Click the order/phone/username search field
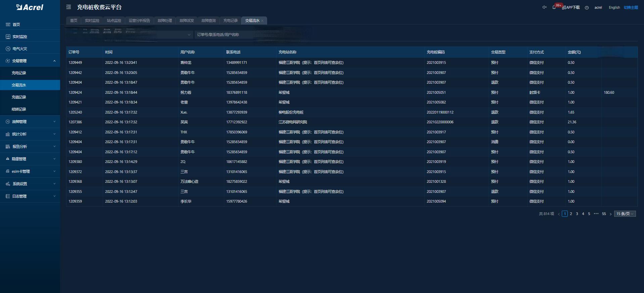Image resolution: width=644 pixels, height=293 pixels. tap(252, 35)
